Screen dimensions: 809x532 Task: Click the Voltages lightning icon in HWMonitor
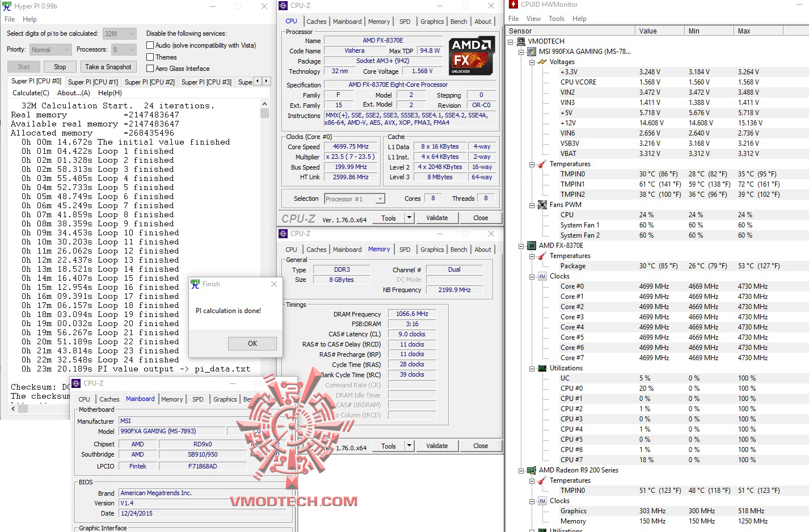coord(542,62)
